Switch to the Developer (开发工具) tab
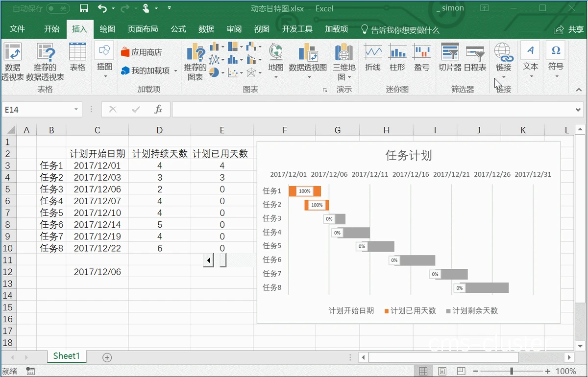 297,29
